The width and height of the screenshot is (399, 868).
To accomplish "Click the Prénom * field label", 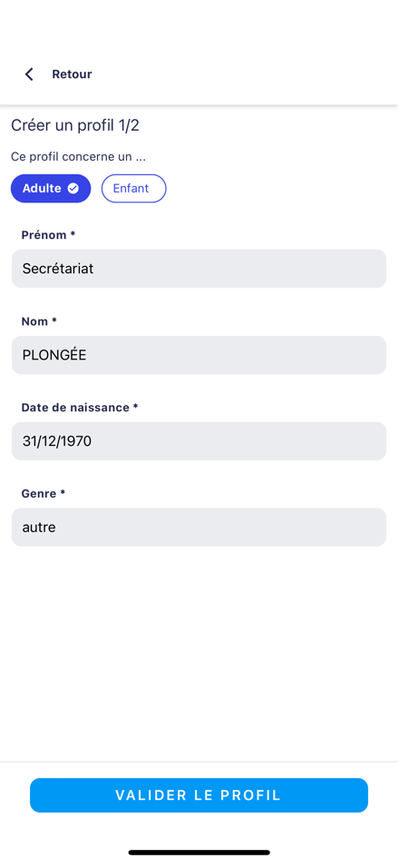I will tap(48, 235).
